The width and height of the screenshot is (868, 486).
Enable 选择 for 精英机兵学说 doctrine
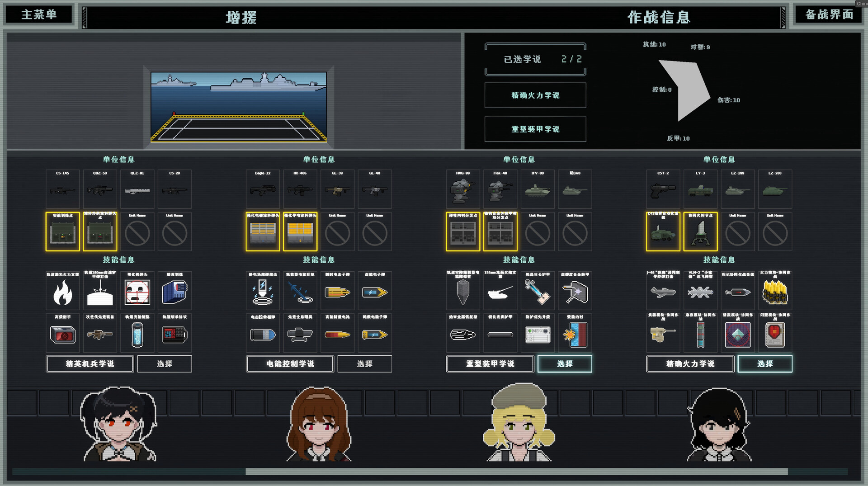165,364
